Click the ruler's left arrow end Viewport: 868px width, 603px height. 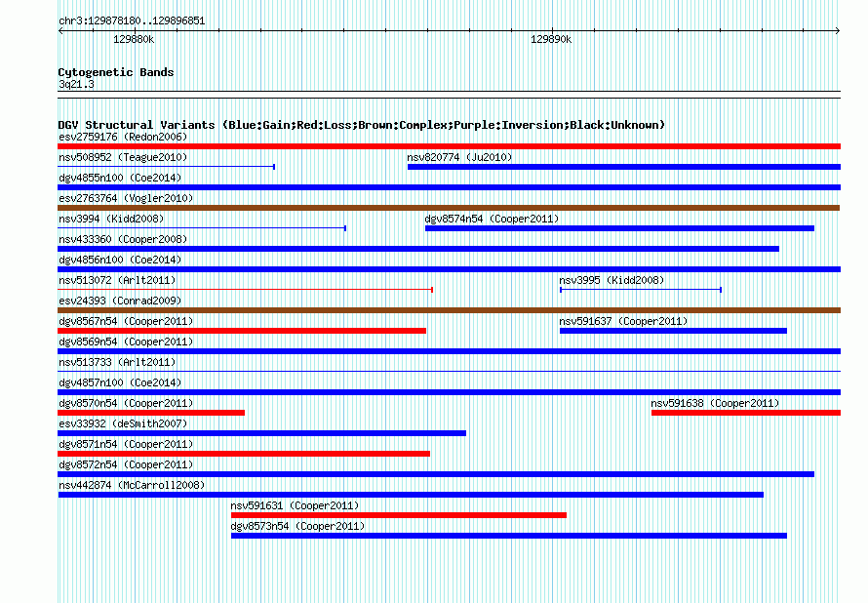tap(60, 31)
